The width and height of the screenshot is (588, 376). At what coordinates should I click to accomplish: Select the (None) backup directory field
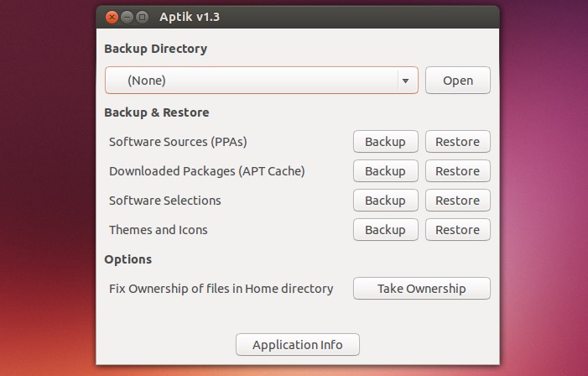262,81
